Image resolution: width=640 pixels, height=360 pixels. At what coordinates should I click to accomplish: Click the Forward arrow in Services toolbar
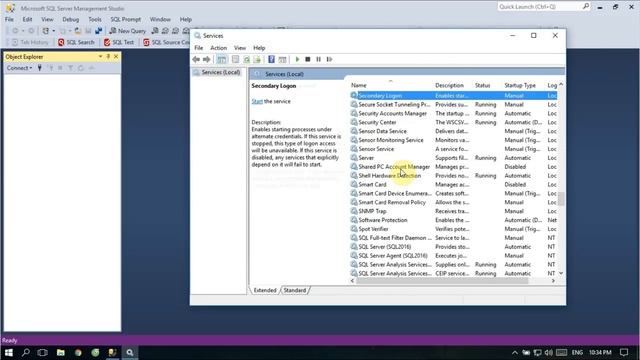click(207, 60)
